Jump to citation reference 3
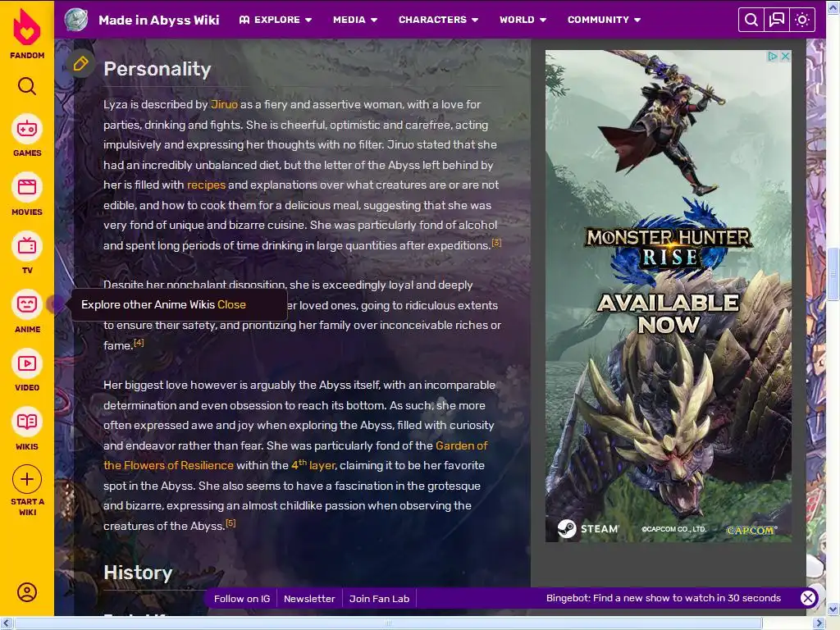This screenshot has height=630, width=840. tap(496, 243)
